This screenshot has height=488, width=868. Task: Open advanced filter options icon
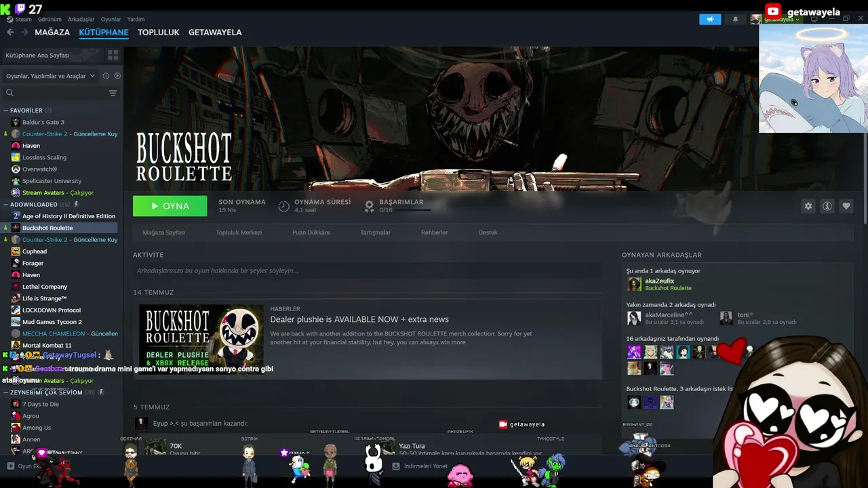tap(113, 93)
